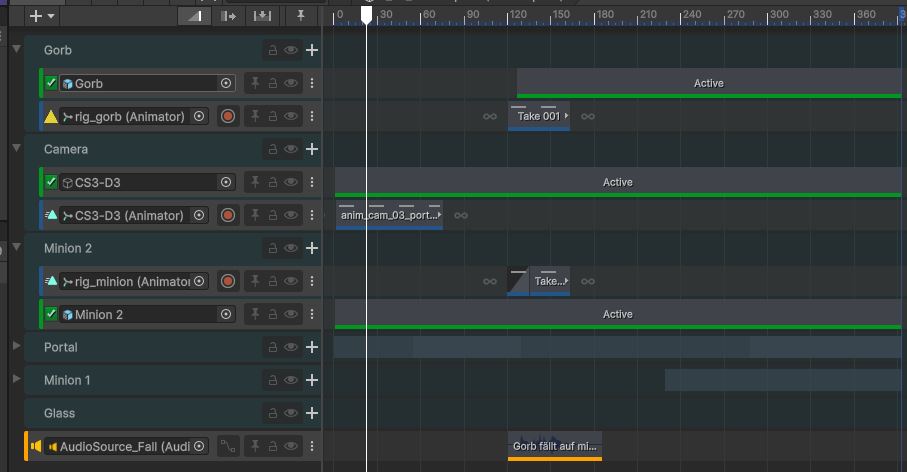Collapse the Gorb track group
This screenshot has width=907, height=472.
pos(16,50)
